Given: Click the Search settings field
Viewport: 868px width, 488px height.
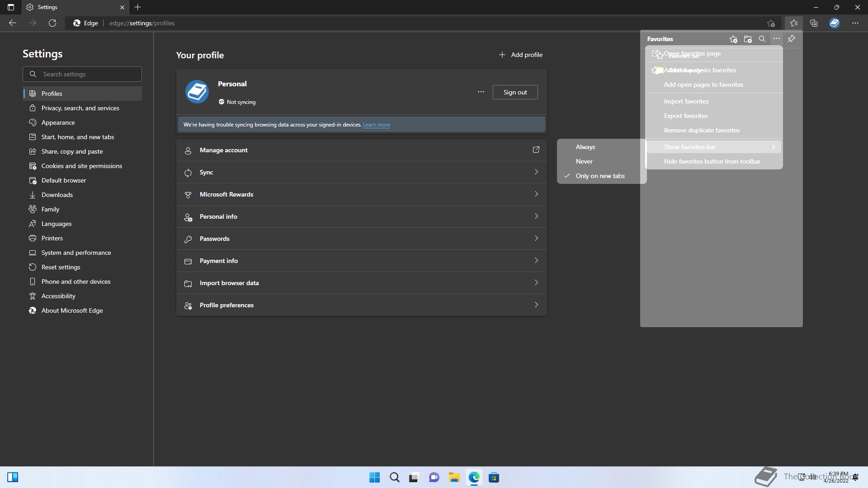Looking at the screenshot, I should (82, 74).
